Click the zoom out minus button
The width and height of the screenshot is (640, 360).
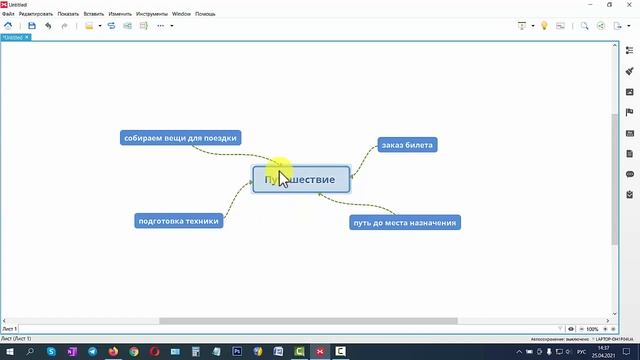click(x=582, y=329)
